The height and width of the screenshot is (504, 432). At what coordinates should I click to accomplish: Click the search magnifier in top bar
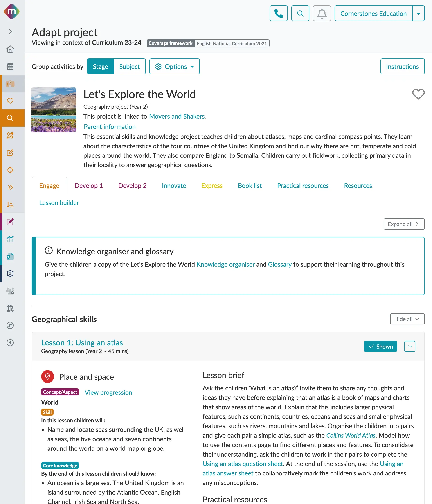pyautogui.click(x=300, y=13)
